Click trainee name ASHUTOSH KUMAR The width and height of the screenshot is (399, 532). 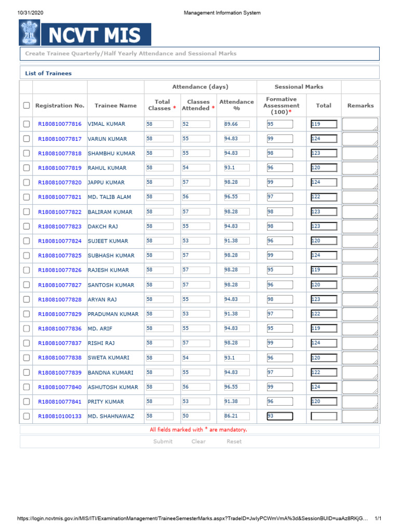coord(113,387)
